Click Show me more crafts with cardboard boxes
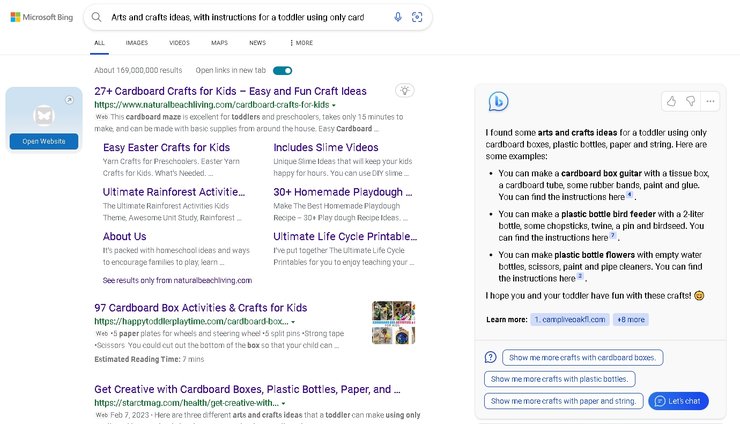 [x=583, y=357]
